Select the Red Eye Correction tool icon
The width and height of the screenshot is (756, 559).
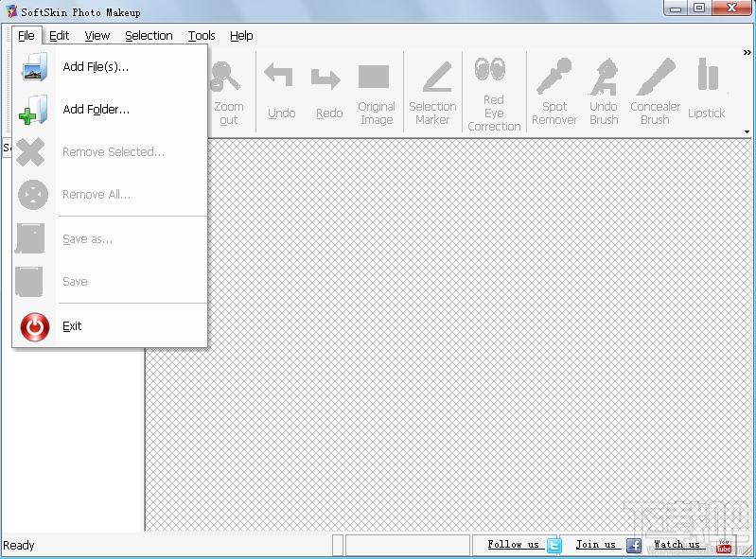point(490,69)
